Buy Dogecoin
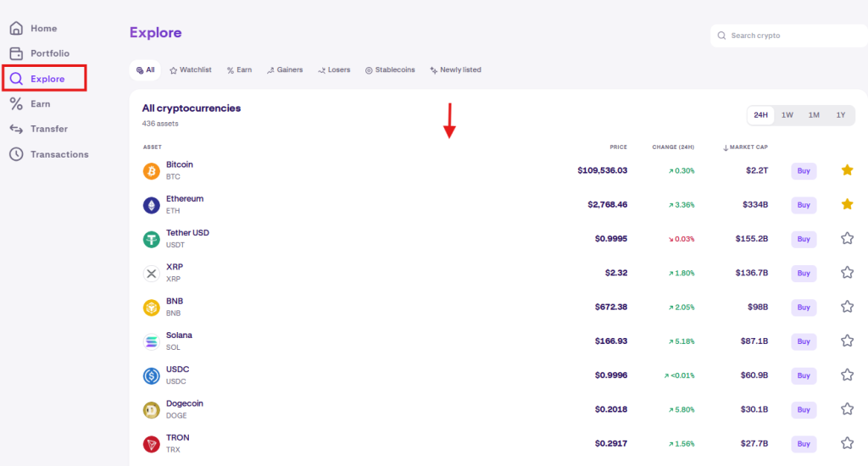Screen dimensions: 868x466 (804, 409)
